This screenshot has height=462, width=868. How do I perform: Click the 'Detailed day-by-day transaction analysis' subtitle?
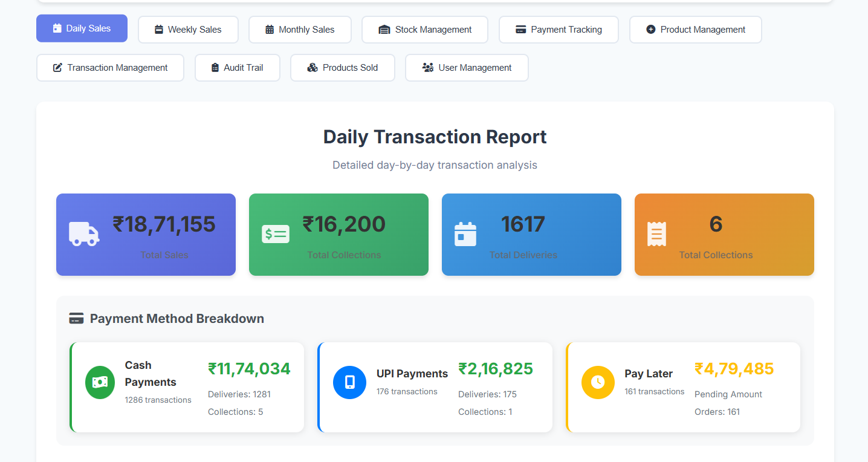click(x=435, y=165)
